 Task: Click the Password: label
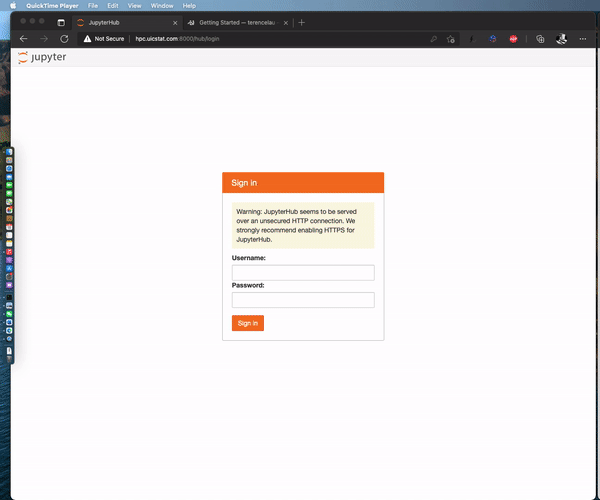pos(248,285)
